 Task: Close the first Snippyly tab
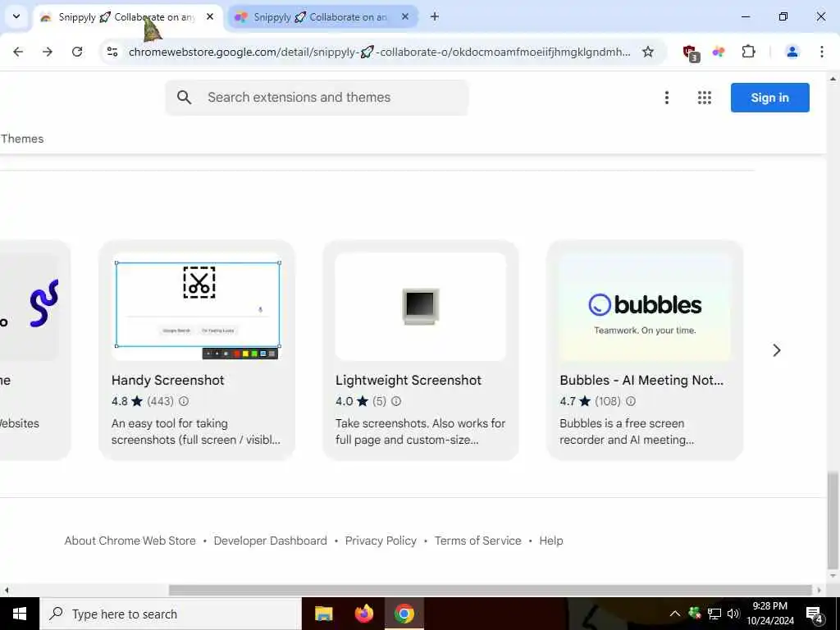pos(210,16)
